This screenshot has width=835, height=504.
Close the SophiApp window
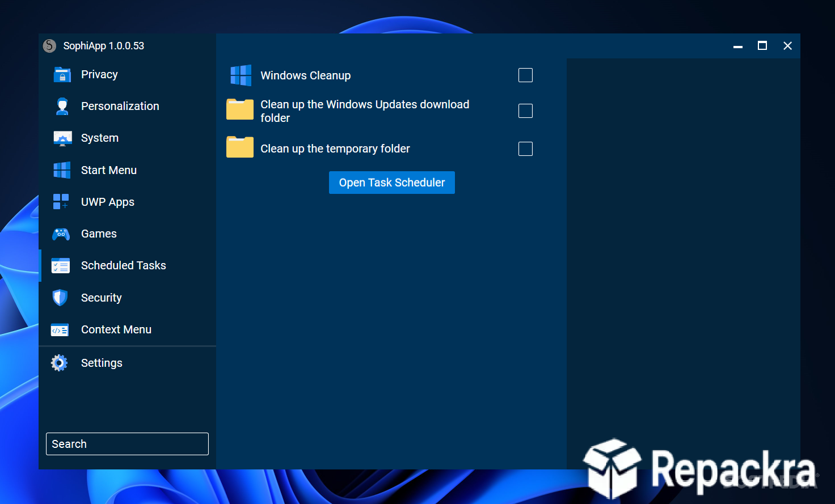coord(787,46)
